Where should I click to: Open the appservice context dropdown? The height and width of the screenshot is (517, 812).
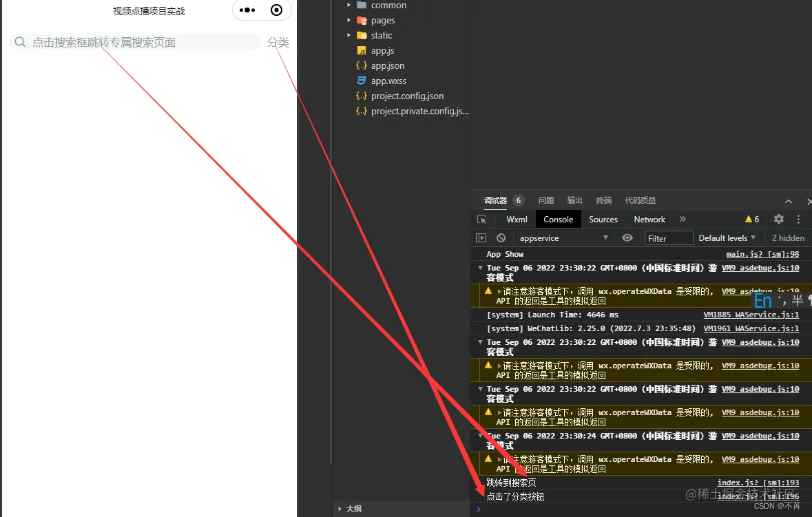click(x=563, y=238)
